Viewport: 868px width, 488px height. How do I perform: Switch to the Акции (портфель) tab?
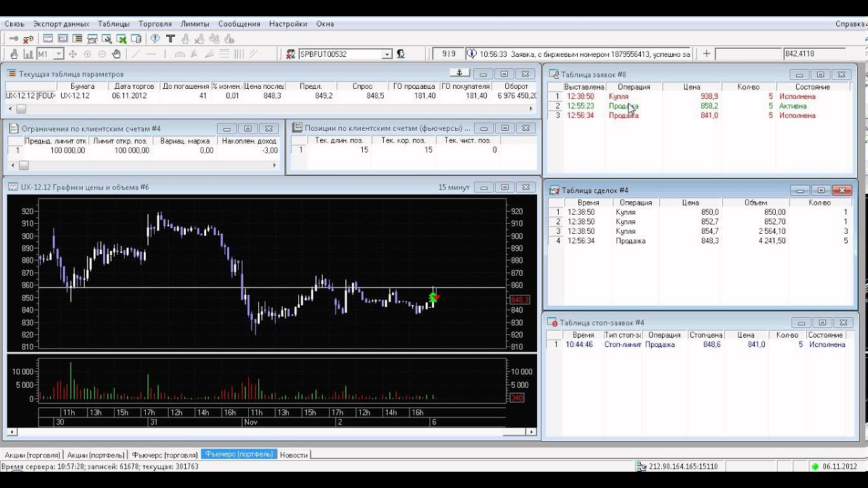point(96,455)
